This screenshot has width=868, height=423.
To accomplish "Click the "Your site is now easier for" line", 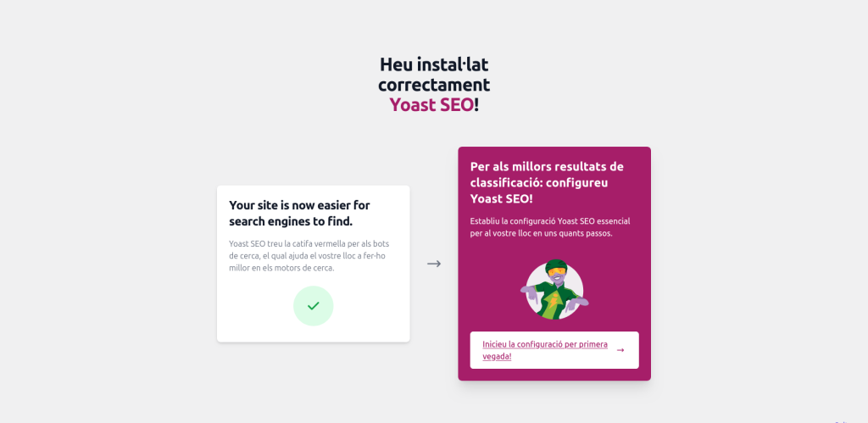I will point(299,205).
